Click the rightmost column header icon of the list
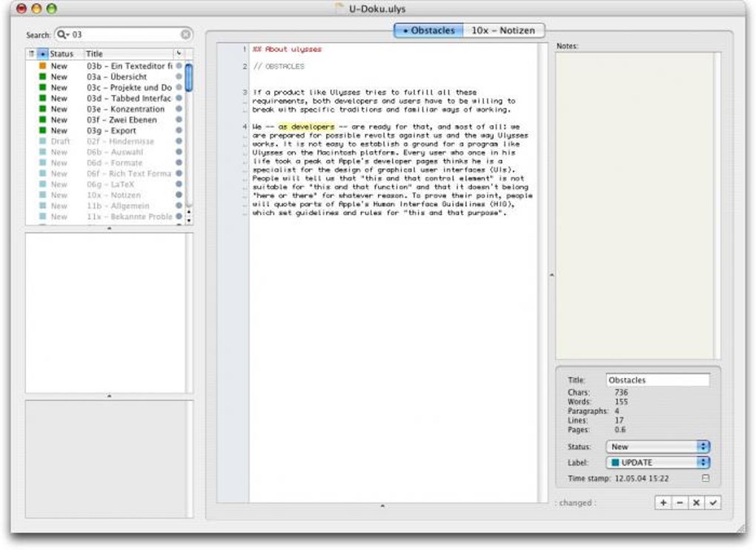This screenshot has width=756, height=550. [179, 53]
